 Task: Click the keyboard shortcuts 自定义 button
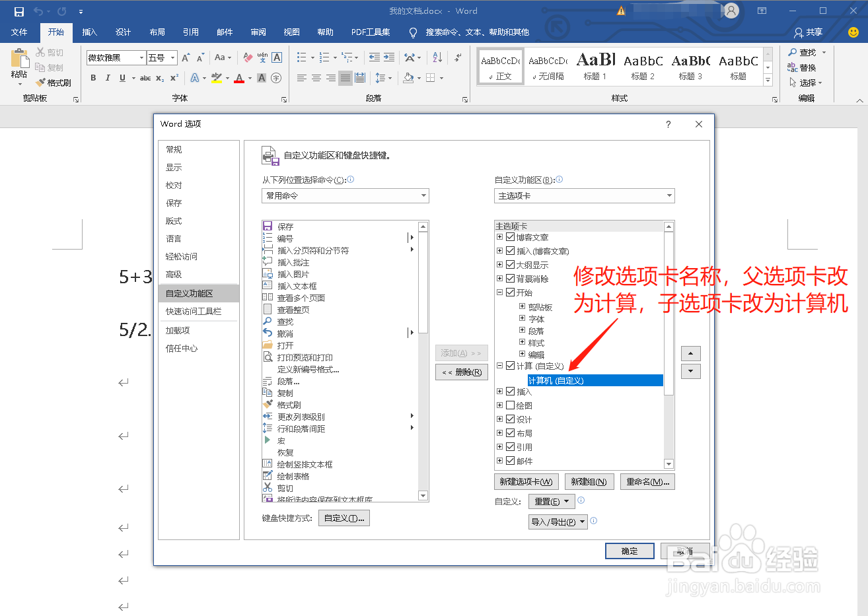pos(344,518)
